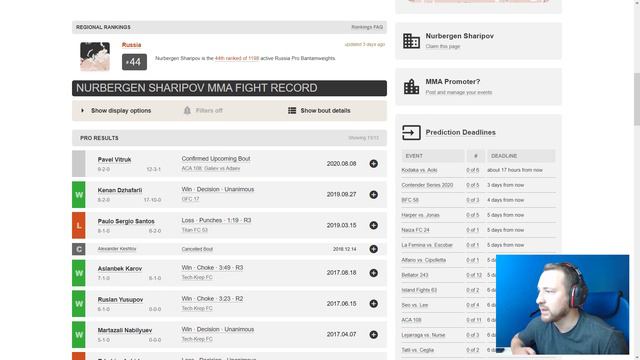
Task: Open Tech-Krep FC event for Karov bout
Action: [x=197, y=278]
